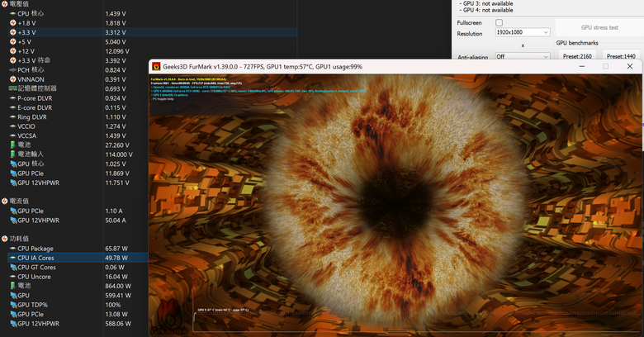Open the Resolution 1920x1080 dropdown
Image resolution: width=644 pixels, height=337 pixels.
tap(522, 33)
